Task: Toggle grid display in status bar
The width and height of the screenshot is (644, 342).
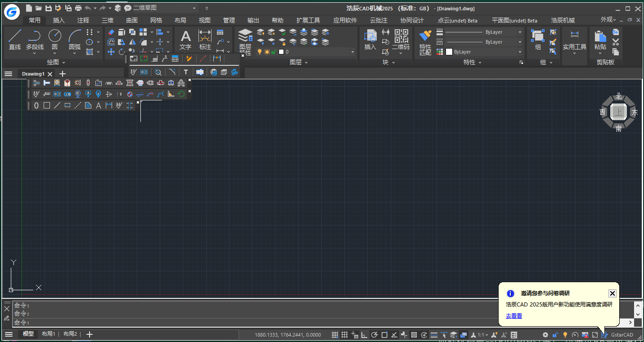Action: point(345,335)
